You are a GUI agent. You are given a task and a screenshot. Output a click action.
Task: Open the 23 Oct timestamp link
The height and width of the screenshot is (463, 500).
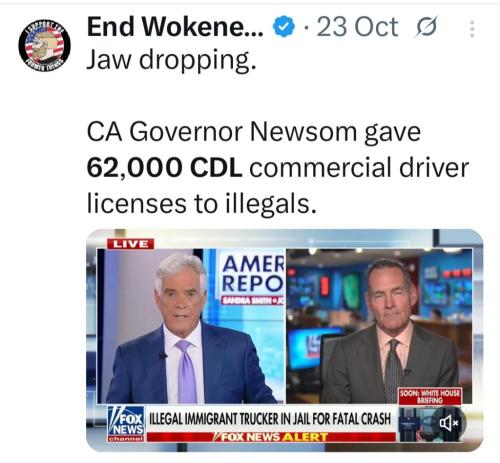pyautogui.click(x=357, y=27)
